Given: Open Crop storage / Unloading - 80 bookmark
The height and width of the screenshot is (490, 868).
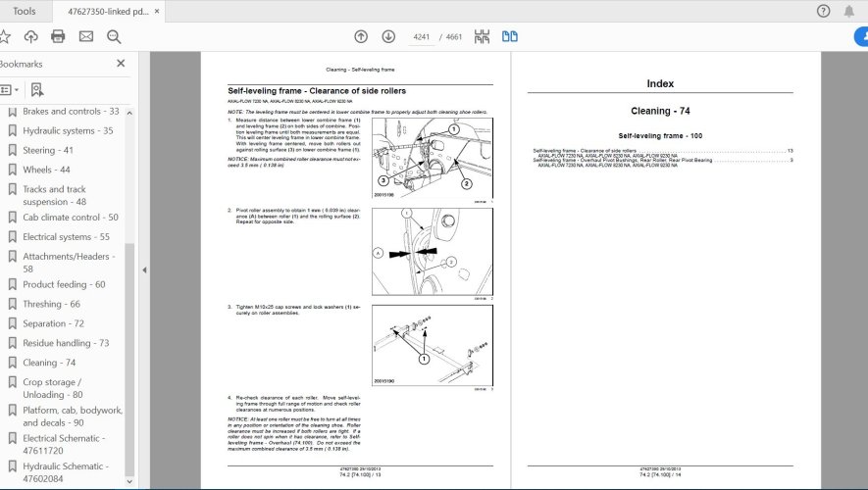Looking at the screenshot, I should tap(53, 388).
